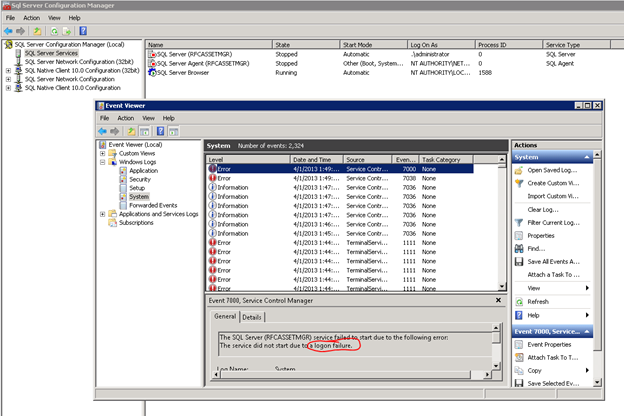This screenshot has height=416, width=624.
Task: Select SQL Server Services tree item
Action: [x=51, y=53]
